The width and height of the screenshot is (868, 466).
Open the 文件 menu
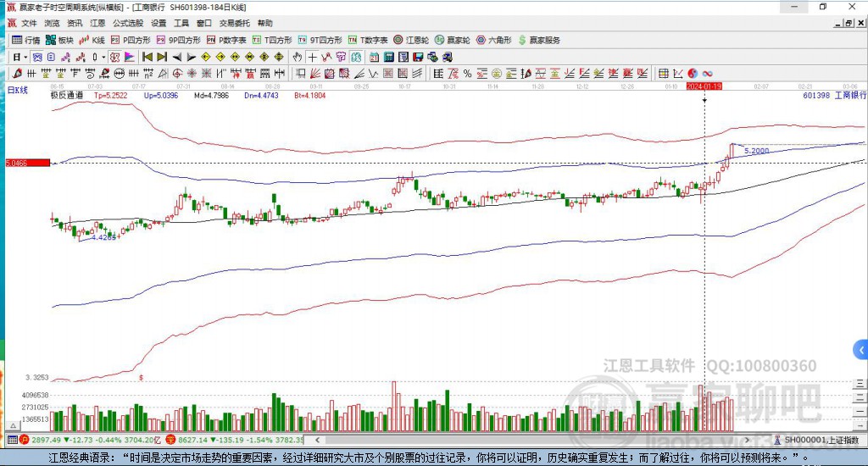[x=29, y=23]
